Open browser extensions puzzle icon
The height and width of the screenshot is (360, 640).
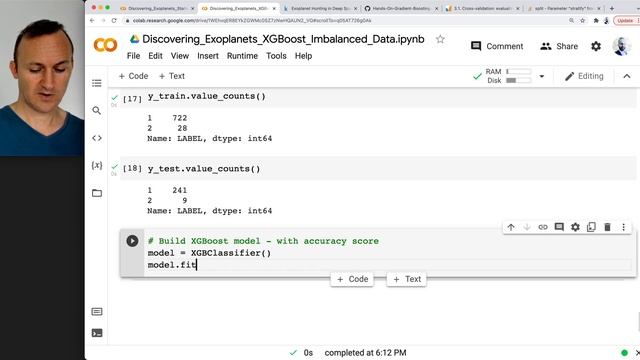(x=596, y=20)
